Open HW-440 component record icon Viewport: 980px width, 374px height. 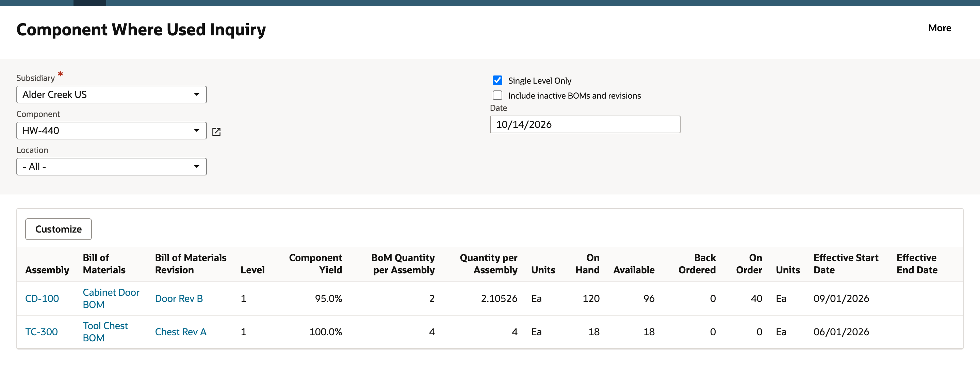[x=216, y=132]
